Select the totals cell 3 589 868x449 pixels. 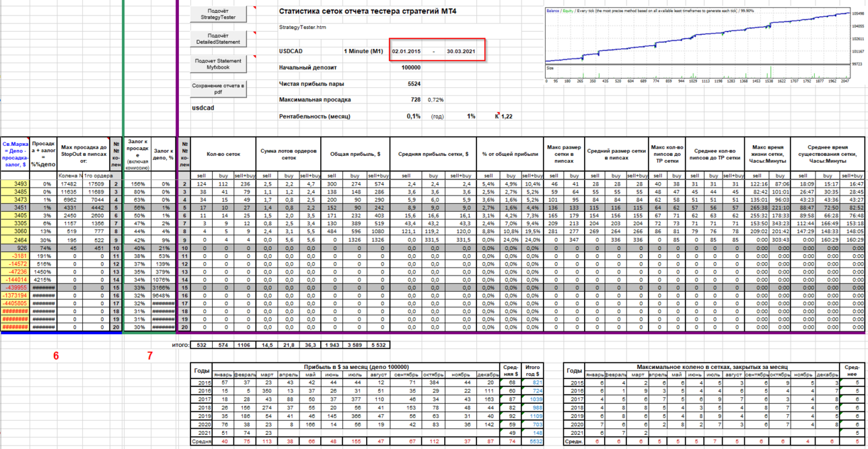(x=353, y=345)
